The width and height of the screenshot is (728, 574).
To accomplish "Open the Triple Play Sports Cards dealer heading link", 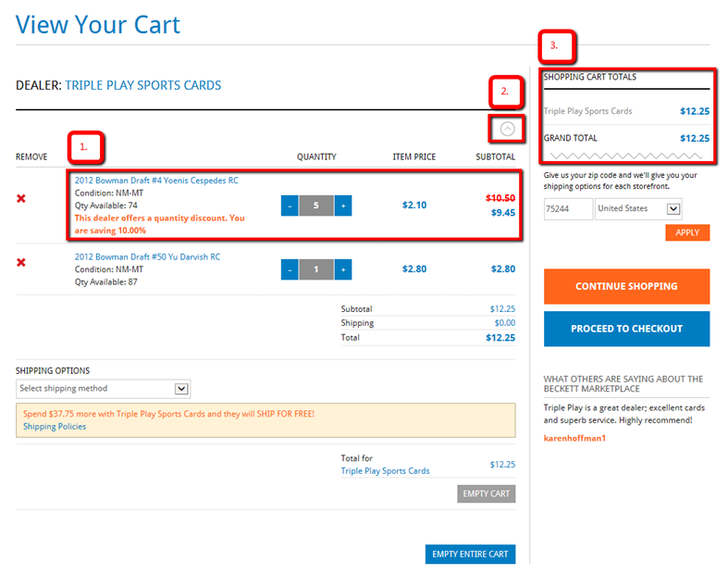I will (x=143, y=86).
